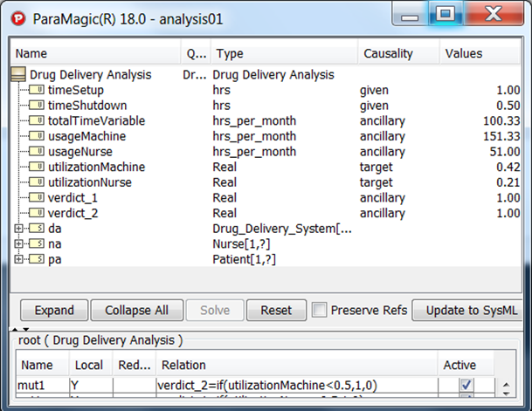Click the verdict_2=if(utilizationMachine<0.5,1,0) relation
This screenshot has height=411, width=532.
267,385
